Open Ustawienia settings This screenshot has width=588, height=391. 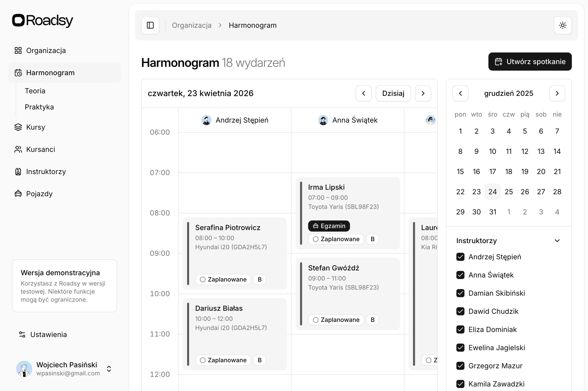pos(48,334)
